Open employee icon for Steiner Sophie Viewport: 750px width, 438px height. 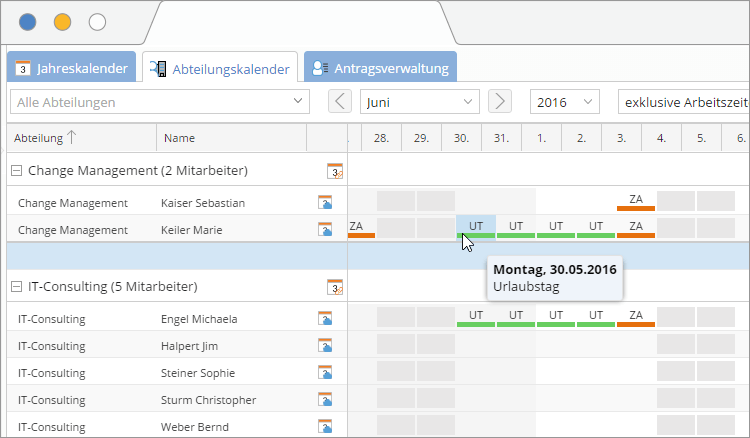[325, 373]
